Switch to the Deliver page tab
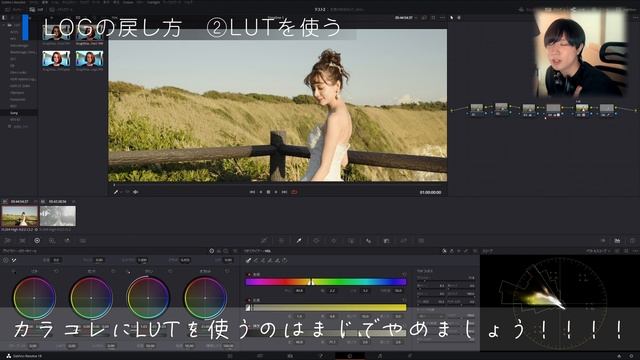The height and width of the screenshot is (360, 640). (x=410, y=356)
